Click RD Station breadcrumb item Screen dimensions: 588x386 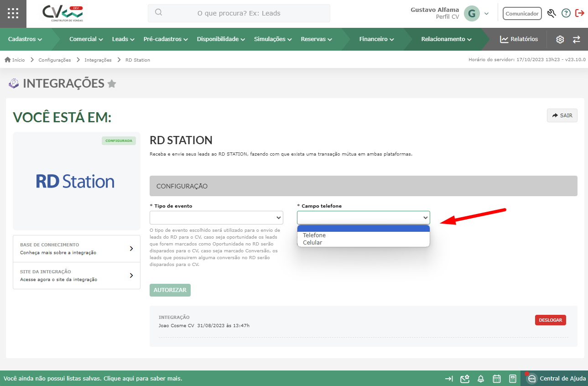[x=138, y=60]
